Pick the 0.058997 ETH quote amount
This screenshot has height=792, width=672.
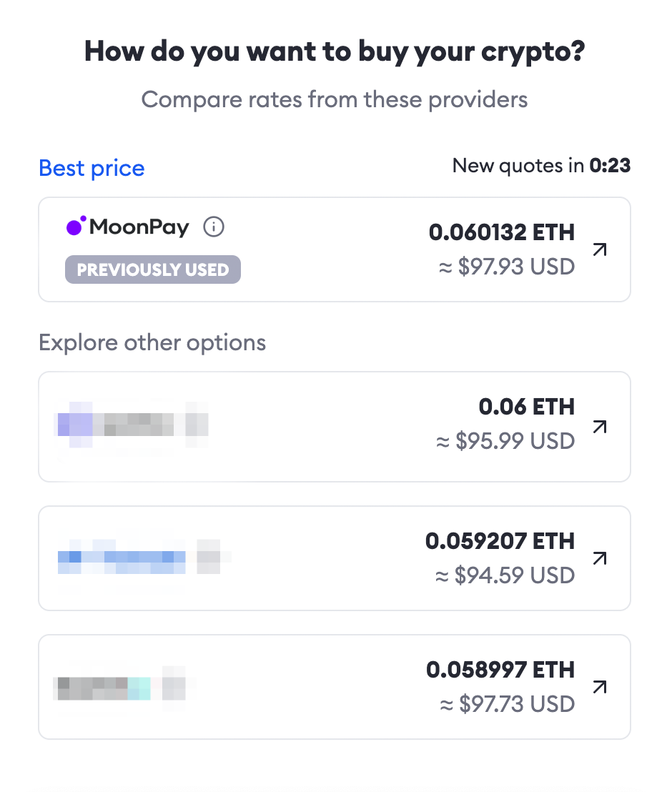pos(500,670)
